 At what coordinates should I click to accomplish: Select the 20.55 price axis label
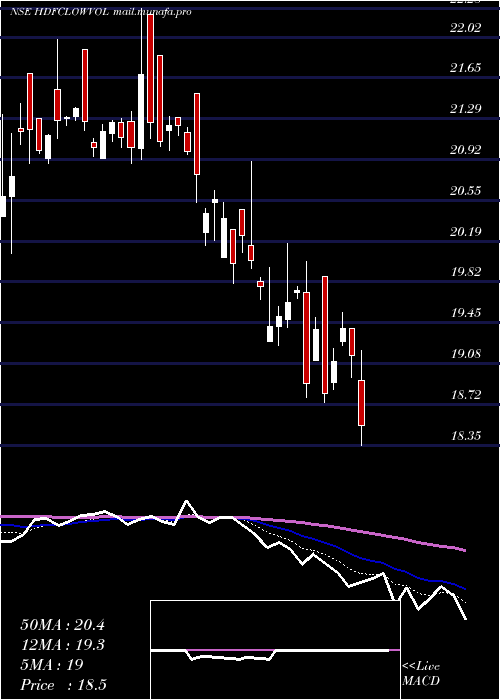pyautogui.click(x=466, y=191)
